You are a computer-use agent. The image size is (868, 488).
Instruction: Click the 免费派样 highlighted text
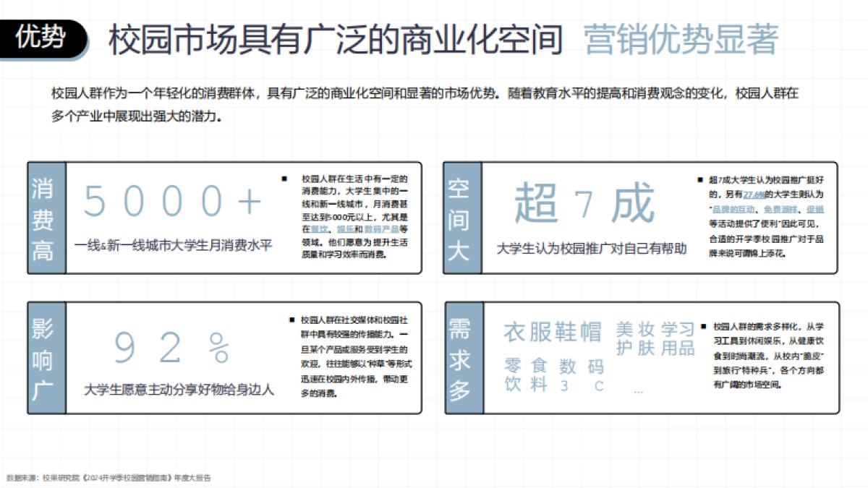click(779, 209)
